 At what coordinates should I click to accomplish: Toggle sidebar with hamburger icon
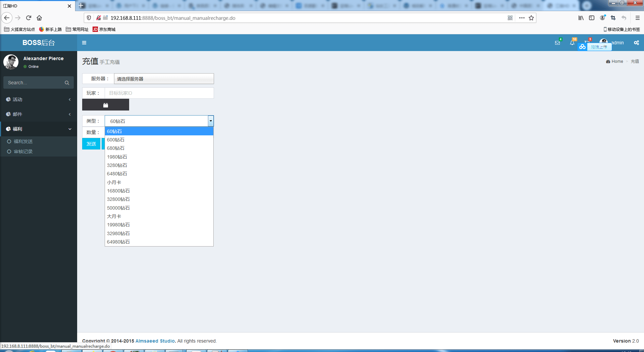(84, 43)
